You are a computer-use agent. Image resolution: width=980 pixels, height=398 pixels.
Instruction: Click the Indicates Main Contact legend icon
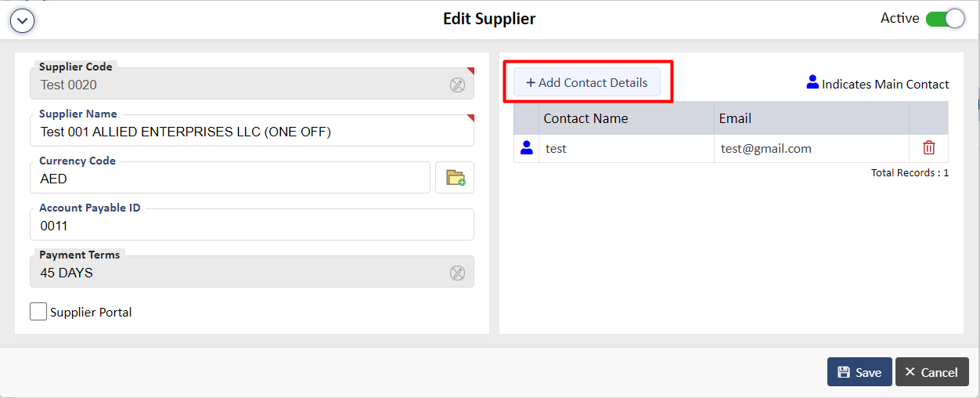pyautogui.click(x=812, y=81)
